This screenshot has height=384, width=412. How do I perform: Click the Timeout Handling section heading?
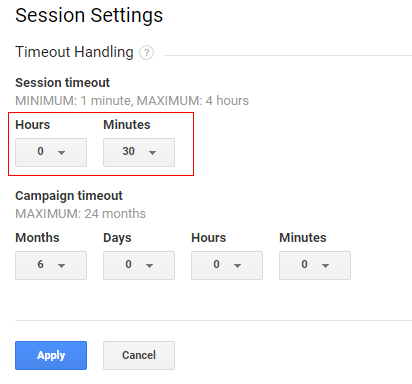click(x=74, y=52)
